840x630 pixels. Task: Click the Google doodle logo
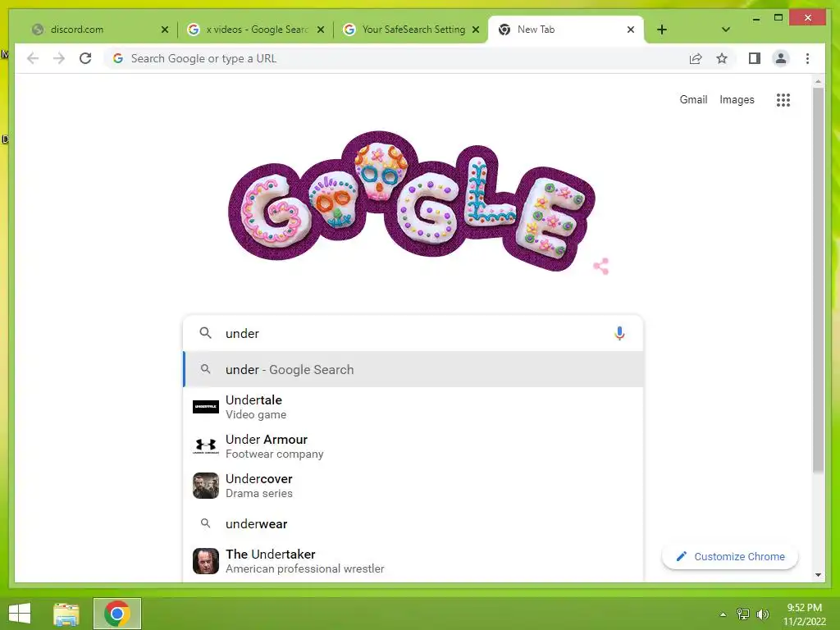click(x=412, y=201)
